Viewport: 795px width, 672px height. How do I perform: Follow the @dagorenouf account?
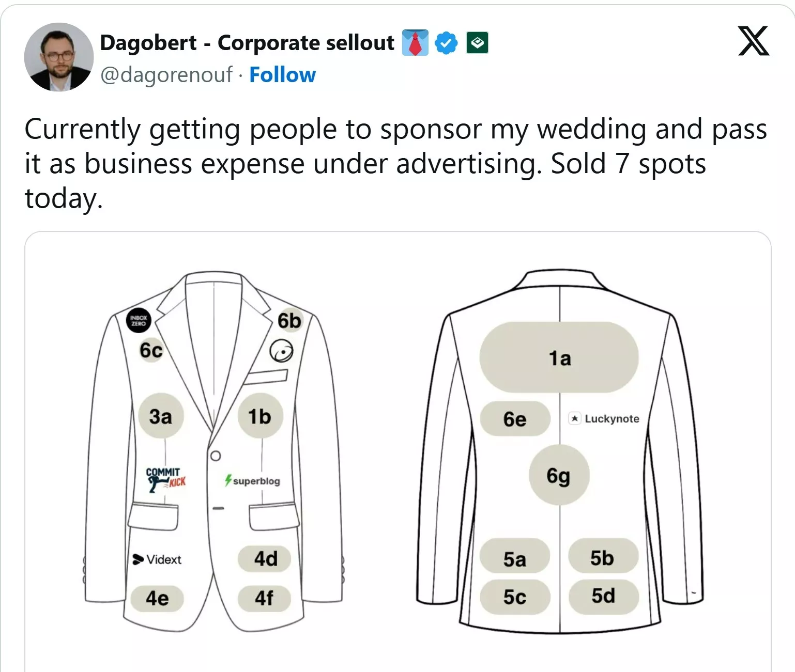(x=282, y=75)
